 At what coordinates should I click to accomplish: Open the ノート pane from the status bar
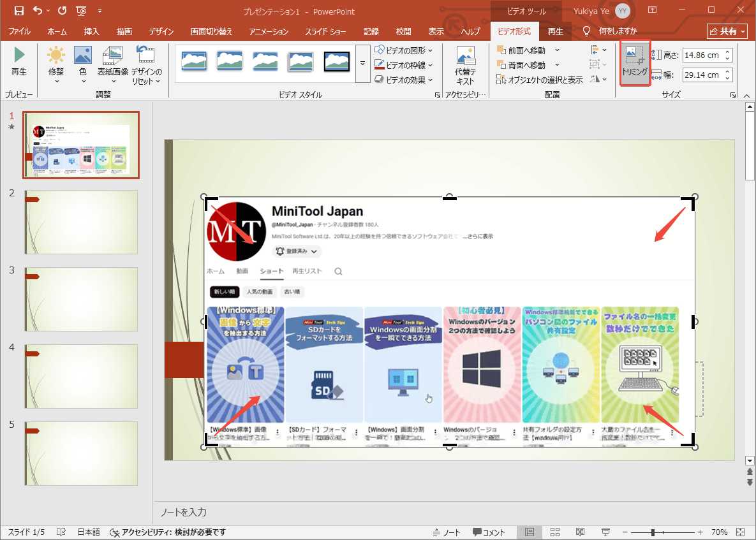click(447, 532)
